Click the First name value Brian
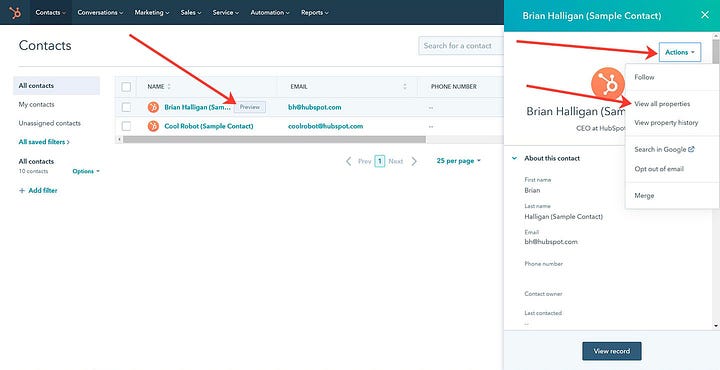 pyautogui.click(x=532, y=190)
